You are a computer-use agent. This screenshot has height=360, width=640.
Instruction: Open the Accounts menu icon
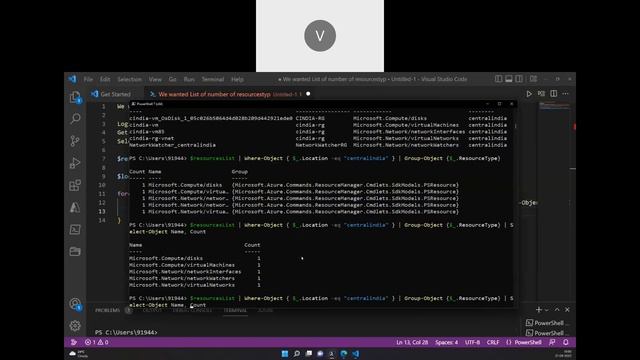click(x=75, y=304)
